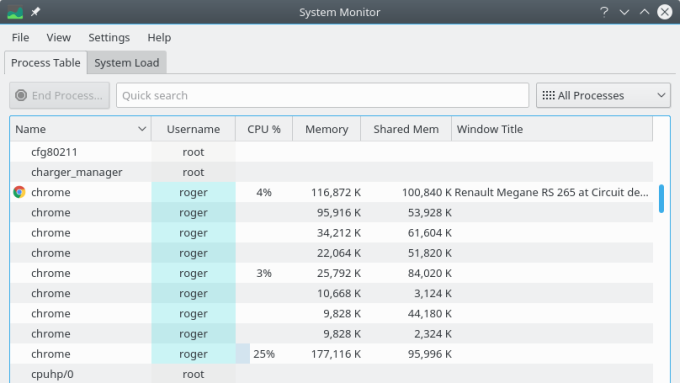Click the 25% CPU usage cell
The height and width of the screenshot is (383, 680).
[x=264, y=354]
